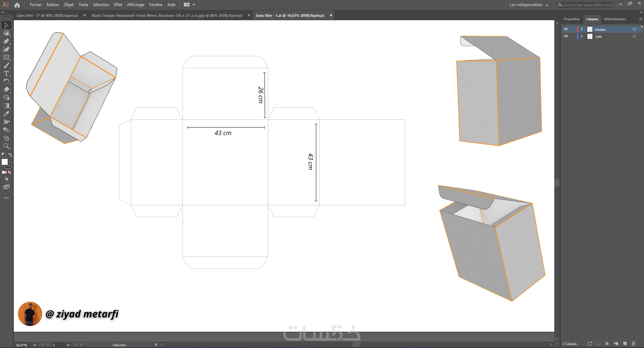Select the Eyedropper tool
Viewport: 644px width, 348px height.
click(6, 114)
